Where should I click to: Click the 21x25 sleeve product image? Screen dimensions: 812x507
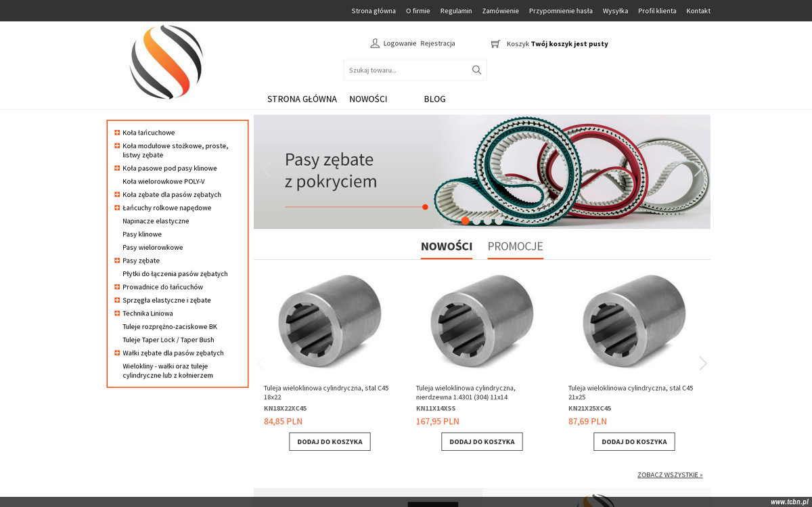[634, 321]
